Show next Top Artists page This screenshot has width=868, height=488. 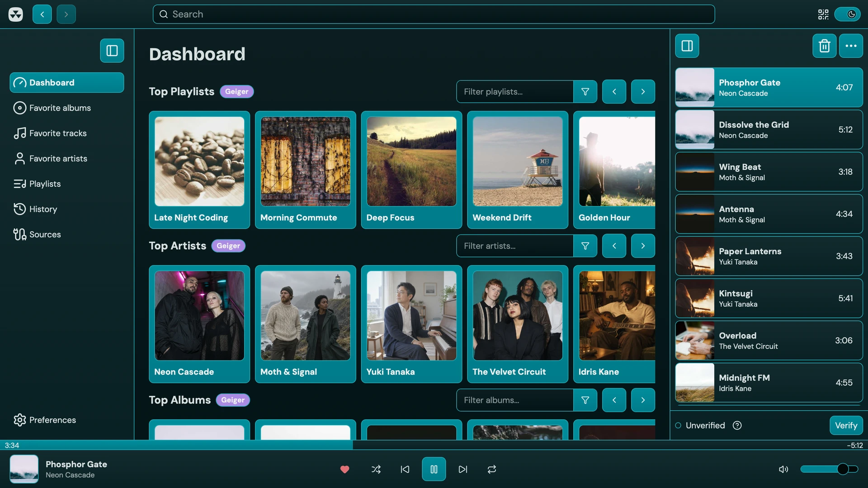tap(643, 246)
